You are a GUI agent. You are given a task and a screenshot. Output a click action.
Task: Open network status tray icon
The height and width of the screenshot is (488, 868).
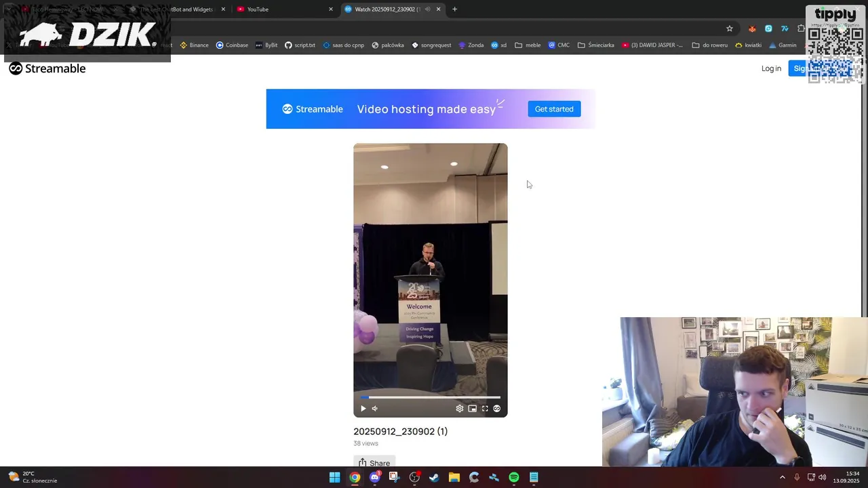click(810, 477)
